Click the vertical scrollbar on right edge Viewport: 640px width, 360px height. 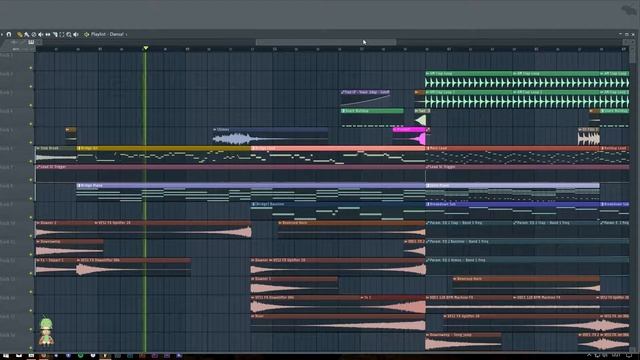click(x=633, y=55)
